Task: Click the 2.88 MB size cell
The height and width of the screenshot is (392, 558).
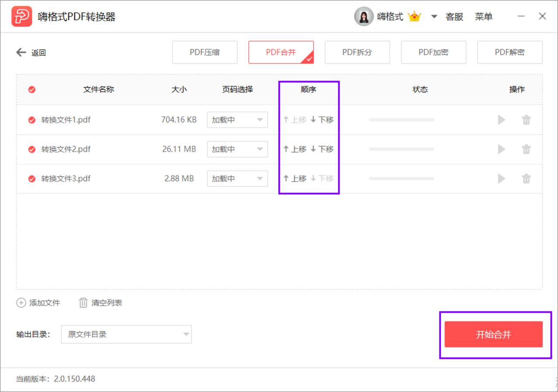Action: [179, 179]
